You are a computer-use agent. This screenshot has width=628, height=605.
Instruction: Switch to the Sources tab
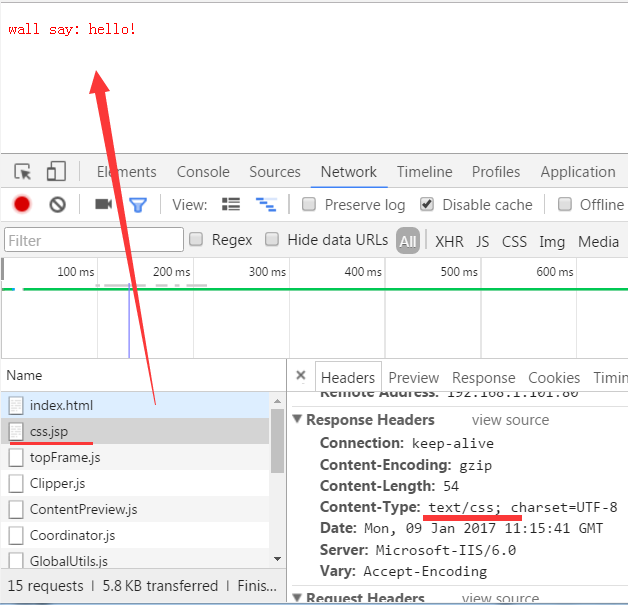[275, 172]
